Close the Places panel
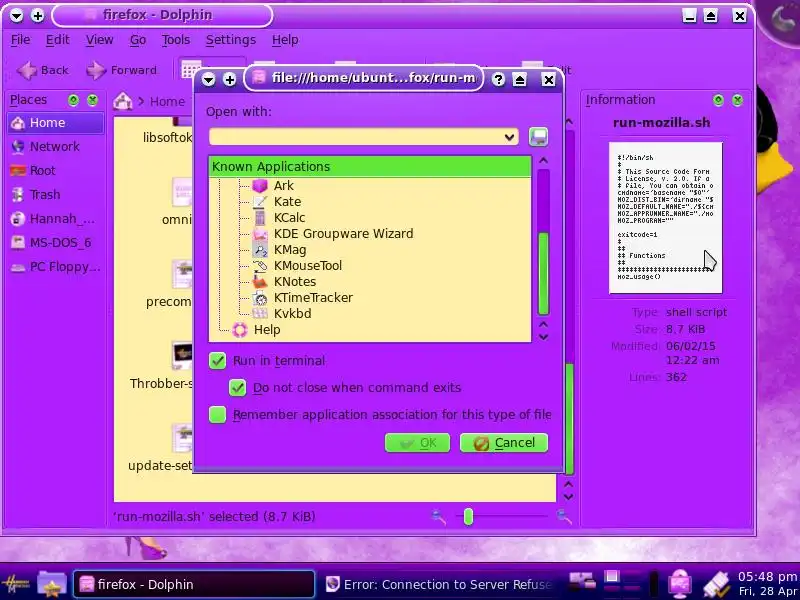Viewport: 800px width, 600px height. pyautogui.click(x=92, y=100)
